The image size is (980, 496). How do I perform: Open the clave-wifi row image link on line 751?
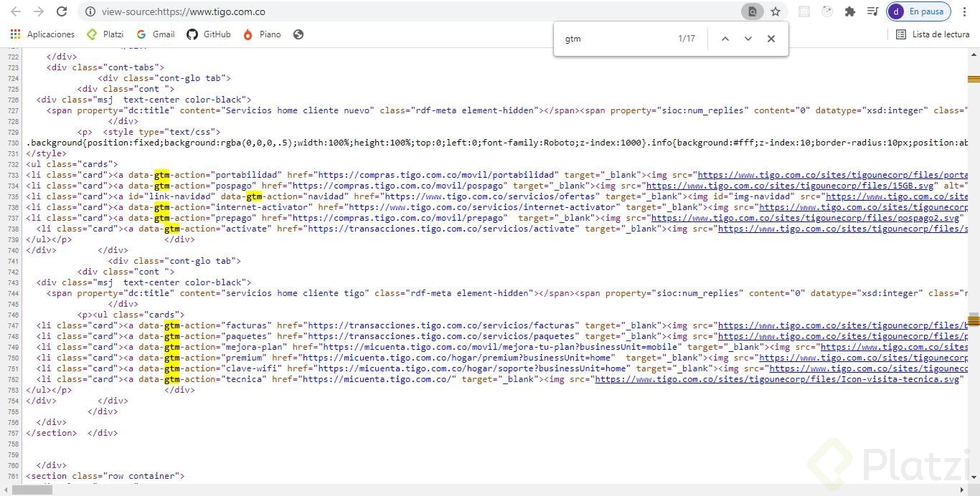pos(868,368)
